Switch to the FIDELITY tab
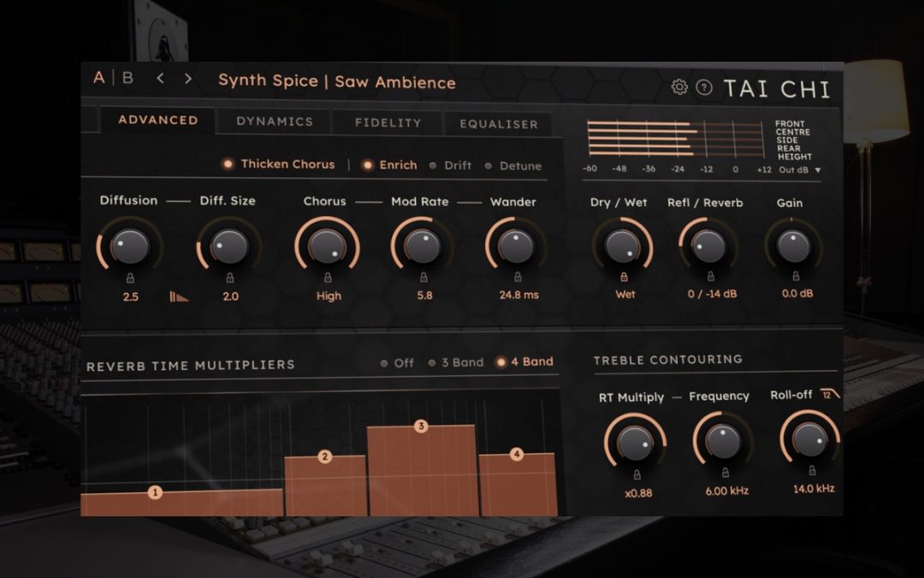924x578 pixels. (x=388, y=122)
